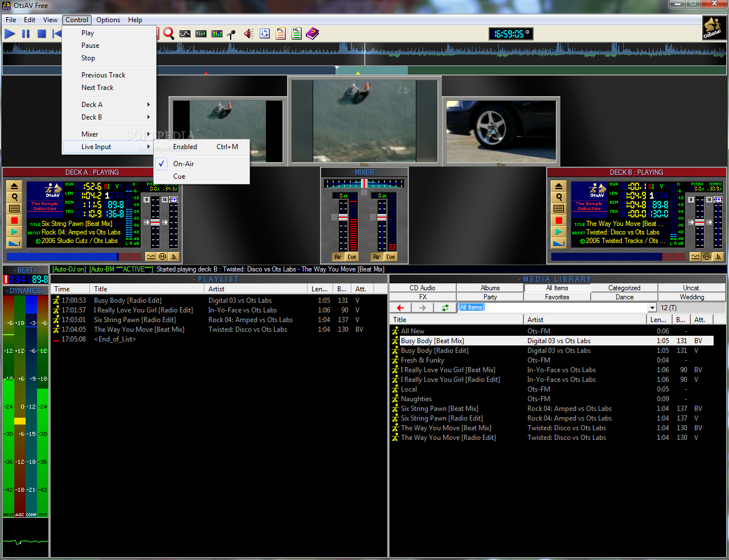Screen dimensions: 729x560
Task: Expand Deck B submenu in Control menu
Action: (109, 117)
